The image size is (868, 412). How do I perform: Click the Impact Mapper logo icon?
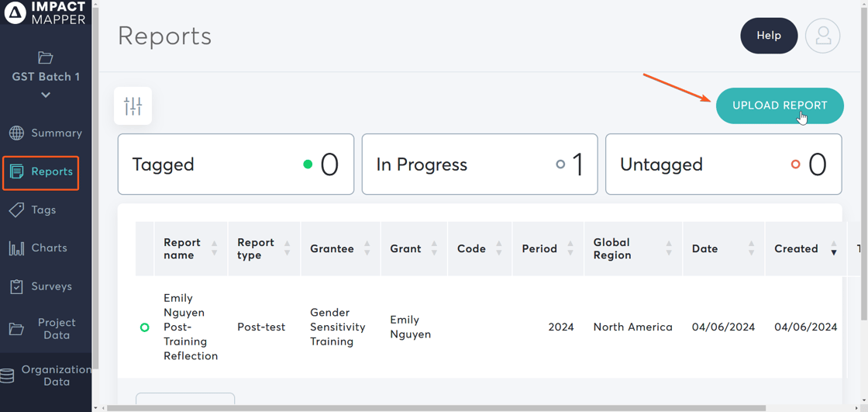tap(15, 13)
